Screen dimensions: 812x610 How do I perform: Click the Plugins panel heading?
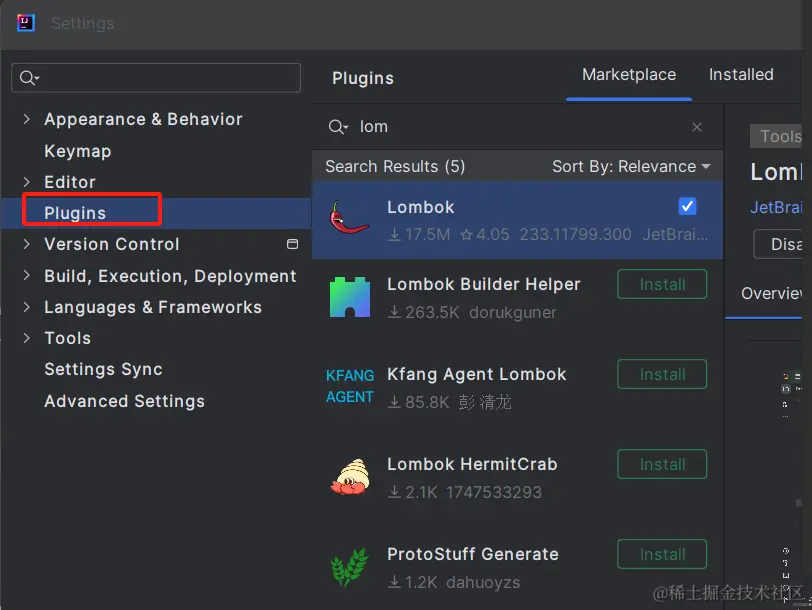363,78
